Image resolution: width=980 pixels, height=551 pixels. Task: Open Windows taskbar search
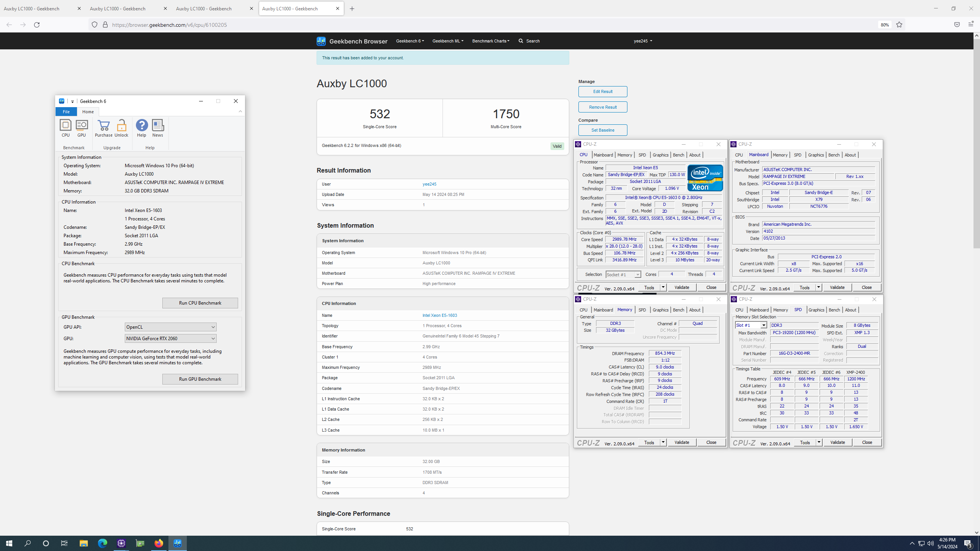[28, 543]
